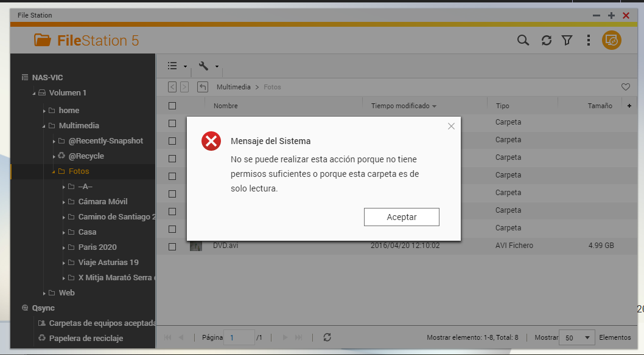Open the list view mode dropdown

click(177, 66)
